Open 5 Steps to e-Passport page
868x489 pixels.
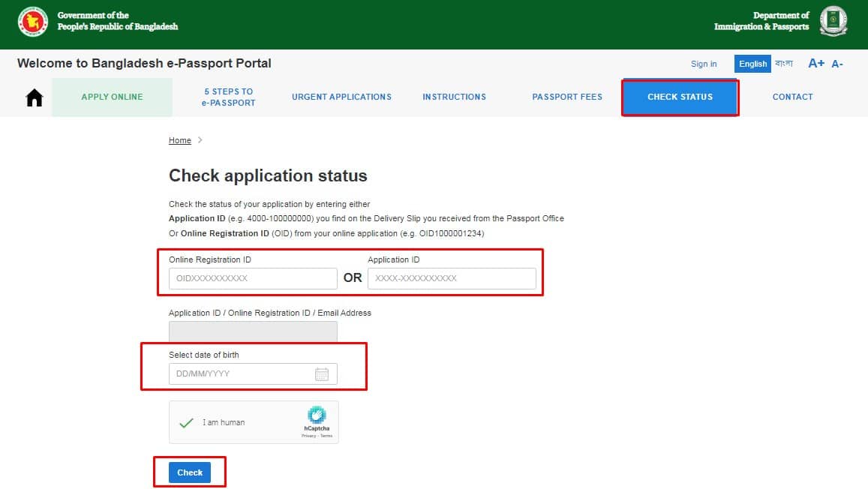228,97
